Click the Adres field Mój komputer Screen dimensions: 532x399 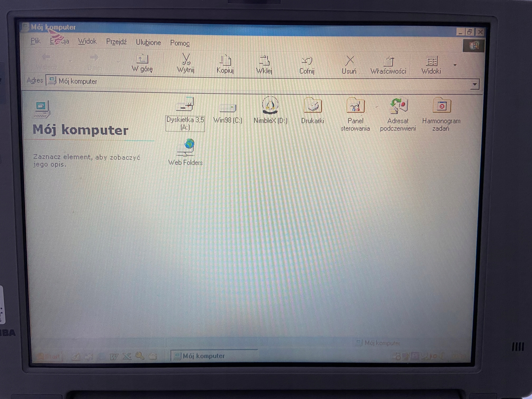point(78,81)
